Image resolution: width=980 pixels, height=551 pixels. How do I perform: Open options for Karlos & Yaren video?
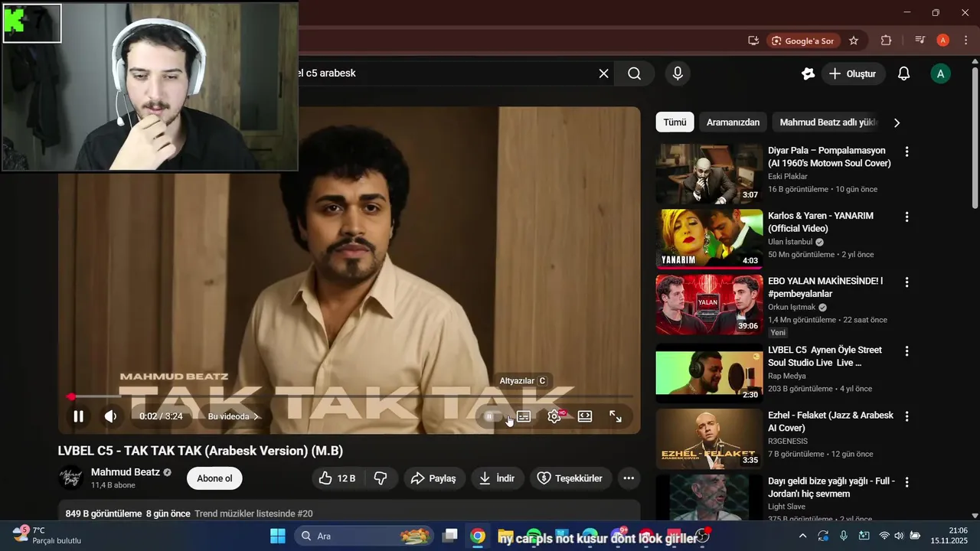coord(906,217)
